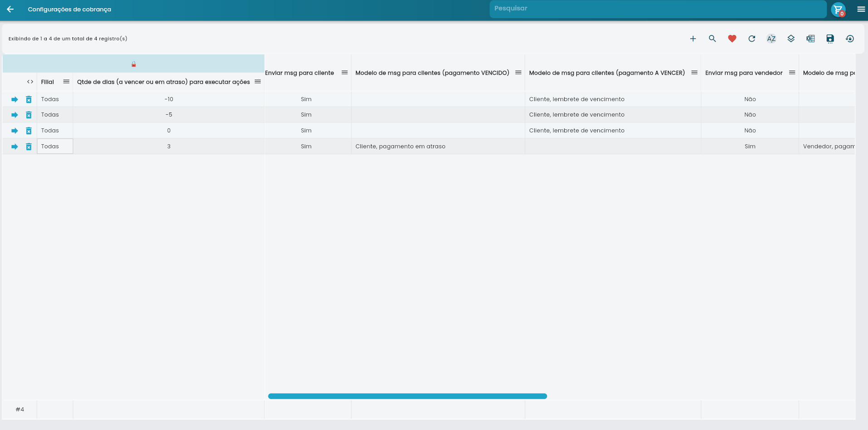
Task: Go back using the back arrow
Action: pyautogui.click(x=10, y=9)
